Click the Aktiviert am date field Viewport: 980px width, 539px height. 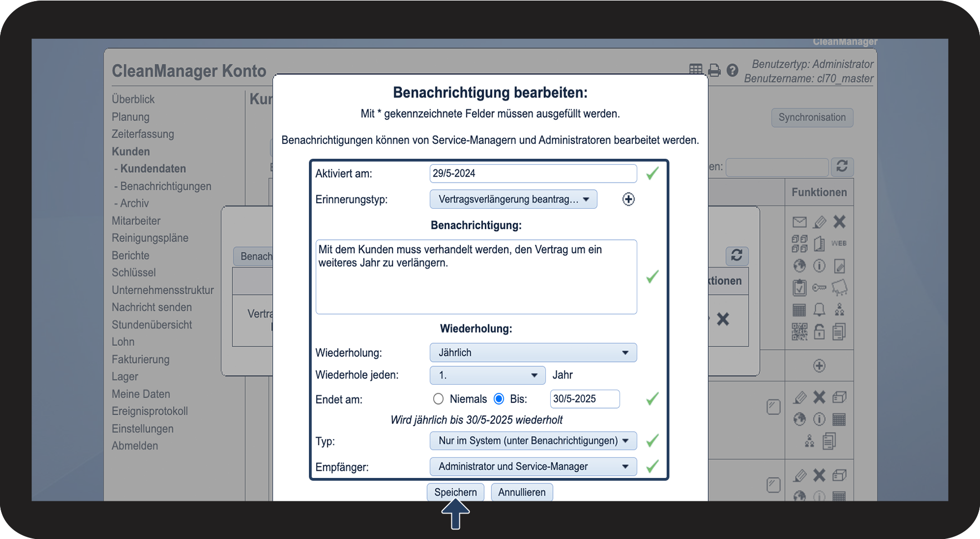click(533, 174)
